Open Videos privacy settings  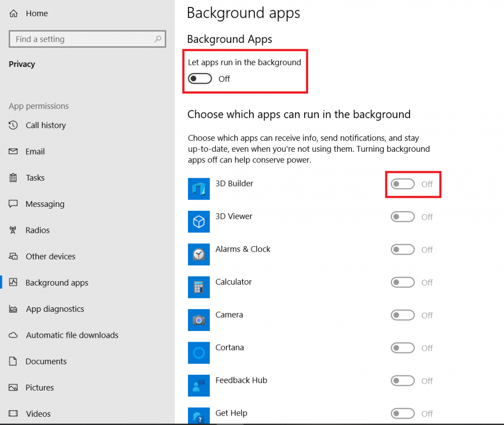coord(13,414)
